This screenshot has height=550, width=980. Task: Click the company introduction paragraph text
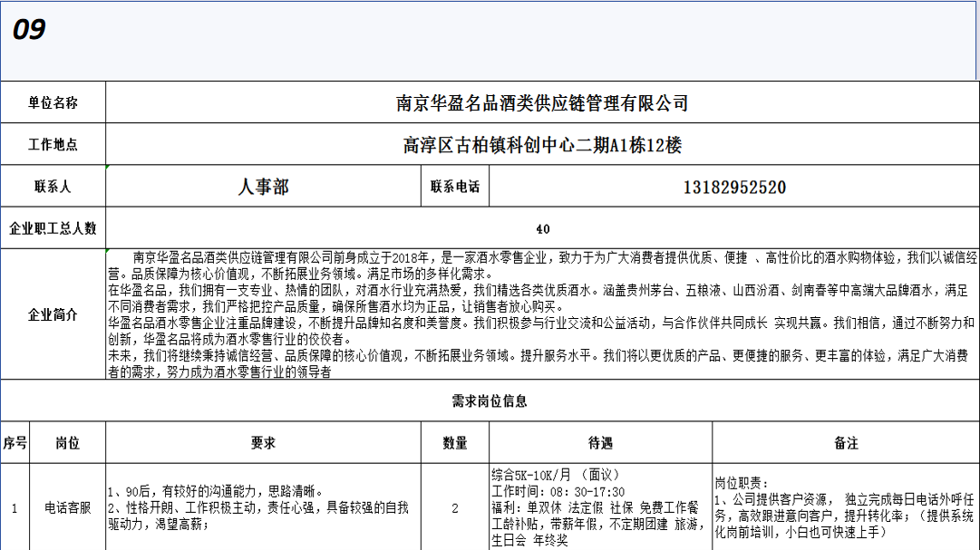[x=542, y=315]
